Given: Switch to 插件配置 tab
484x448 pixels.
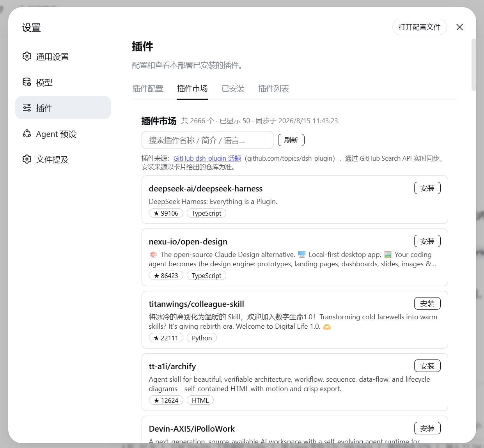Looking at the screenshot, I should point(148,89).
